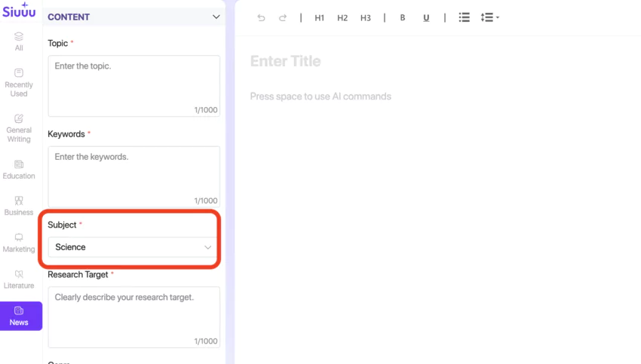
Task: Select the Education category
Action: 19,170
